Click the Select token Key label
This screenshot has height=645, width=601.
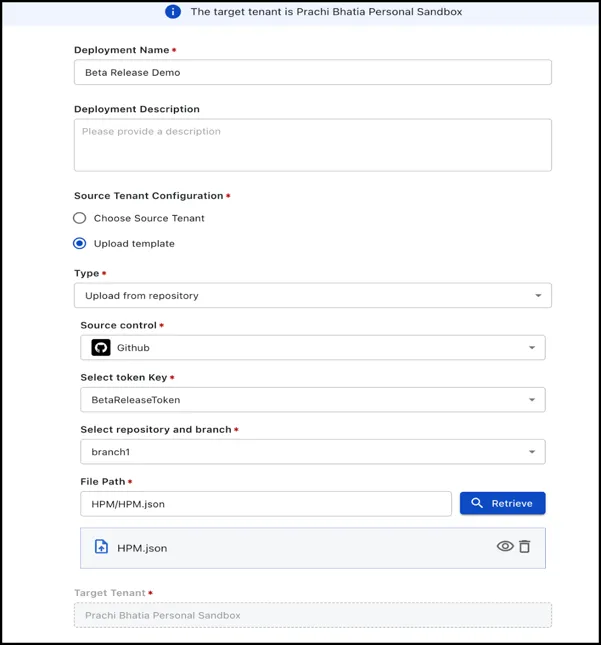click(x=124, y=378)
